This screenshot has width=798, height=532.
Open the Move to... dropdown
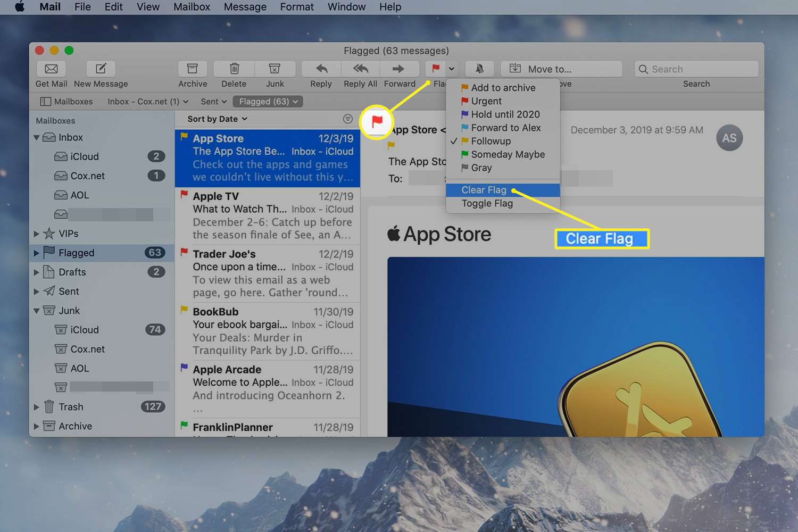click(x=561, y=69)
